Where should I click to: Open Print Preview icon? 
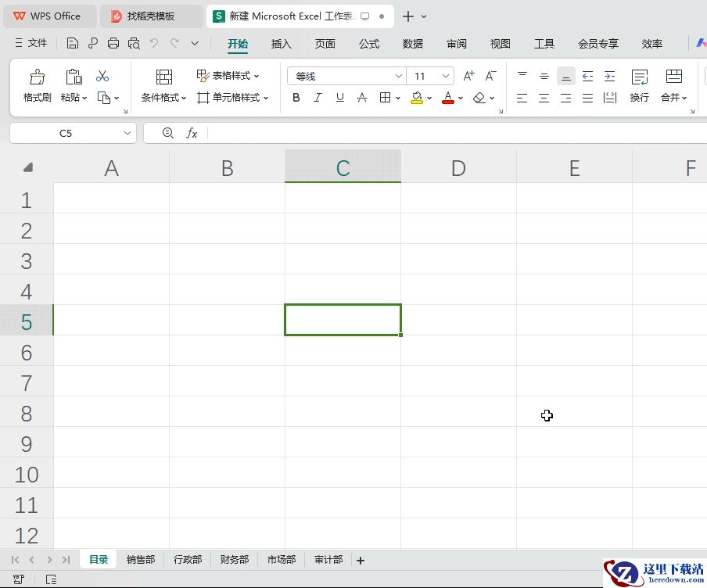(134, 43)
